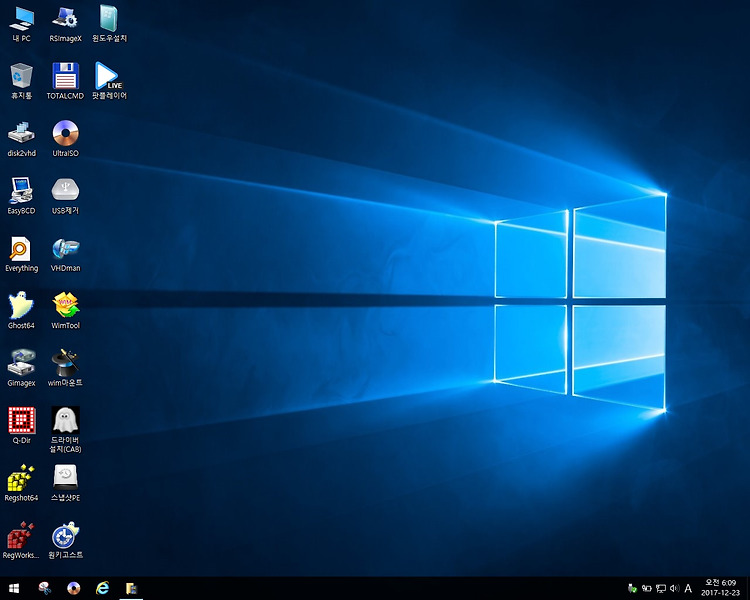Select the EasyBCD desktop icon
This screenshot has width=750, height=600.
click(22, 196)
